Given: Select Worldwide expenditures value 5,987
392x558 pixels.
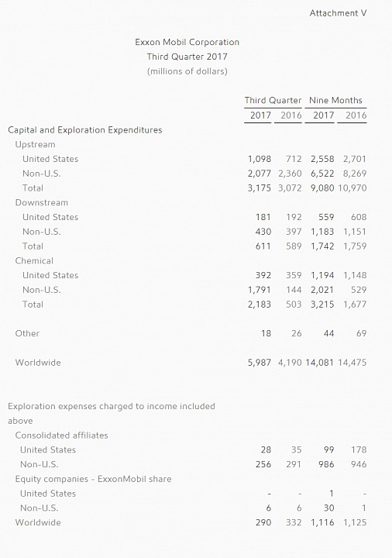Looking at the screenshot, I should [260, 363].
